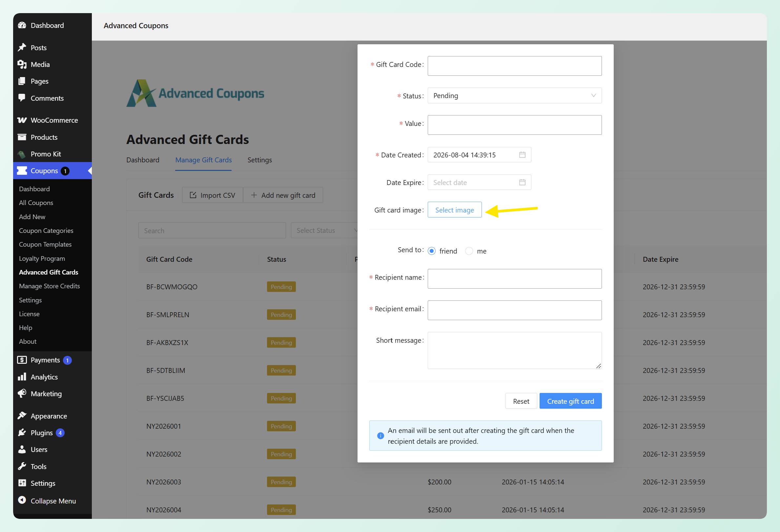Image resolution: width=780 pixels, height=532 pixels.
Task: Click the Media library icon
Action: coord(22,64)
